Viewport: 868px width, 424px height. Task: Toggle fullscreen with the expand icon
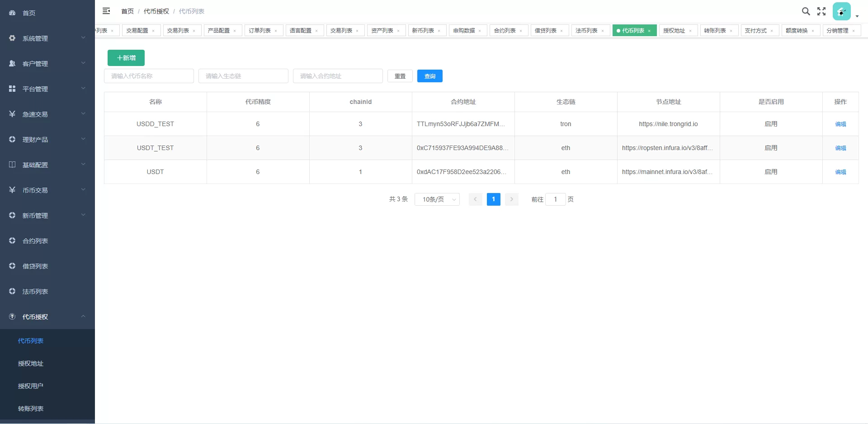pos(821,11)
